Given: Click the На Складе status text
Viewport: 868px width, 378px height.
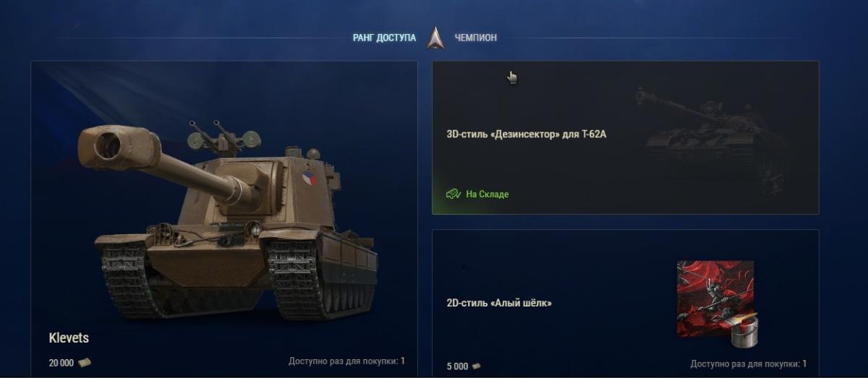Looking at the screenshot, I should coord(487,194).
